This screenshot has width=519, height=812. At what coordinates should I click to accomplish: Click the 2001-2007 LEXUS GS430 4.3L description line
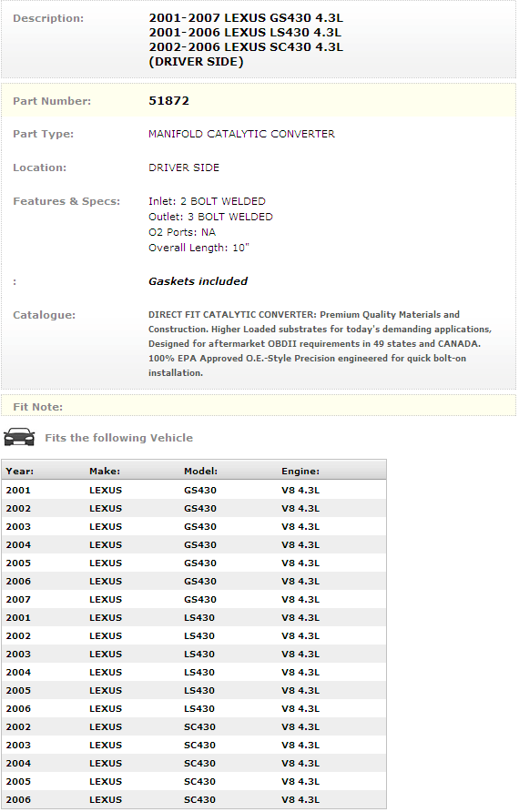[x=246, y=18]
